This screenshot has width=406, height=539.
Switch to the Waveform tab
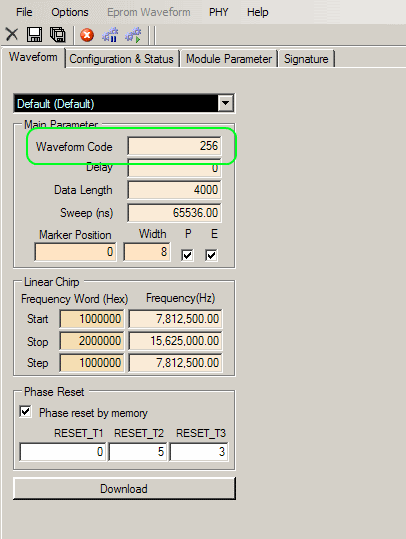click(x=33, y=57)
